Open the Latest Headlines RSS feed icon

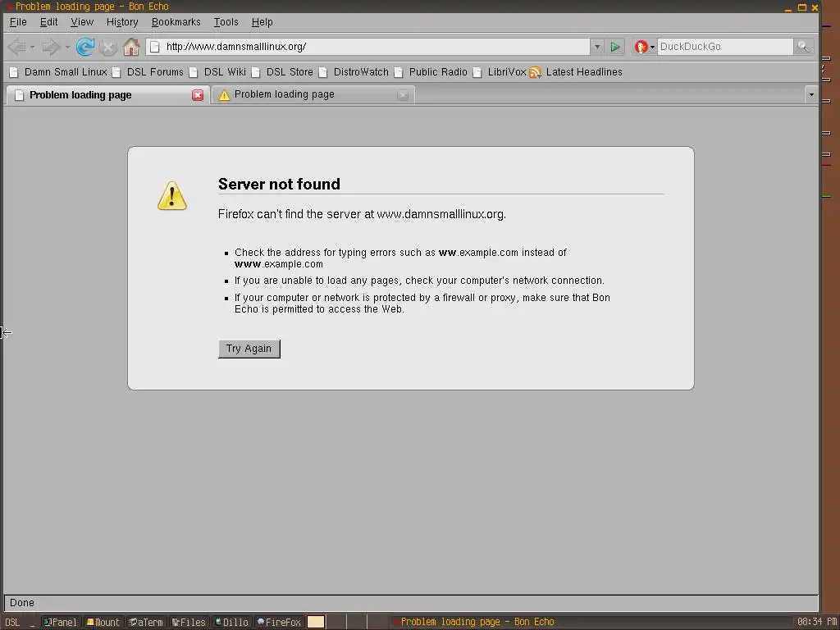click(x=535, y=72)
